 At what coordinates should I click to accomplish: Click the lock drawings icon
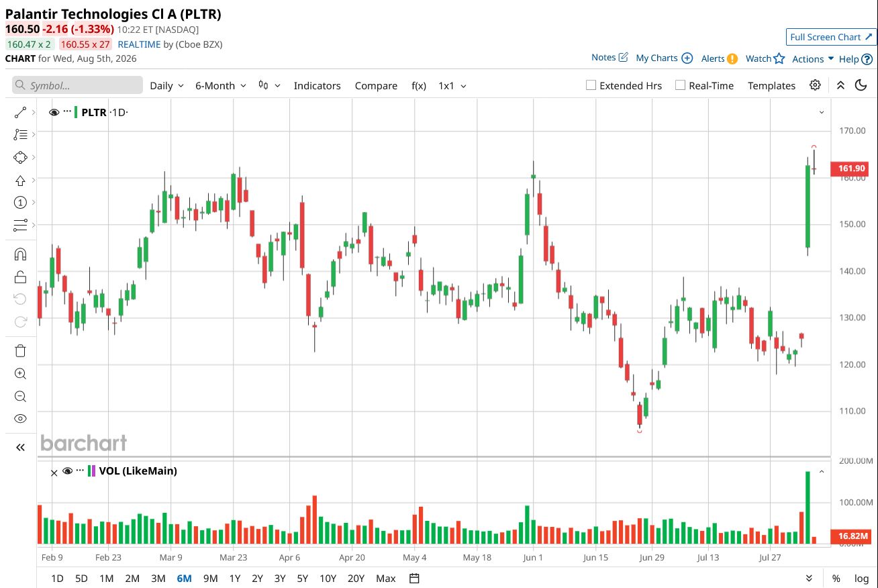pyautogui.click(x=20, y=277)
